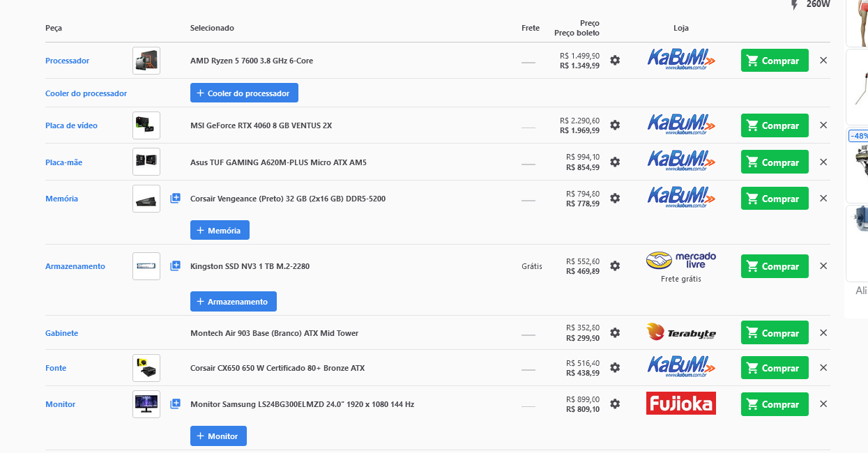Click duplicate icon next to Samsung monitor
The height and width of the screenshot is (453, 868).
[175, 404]
